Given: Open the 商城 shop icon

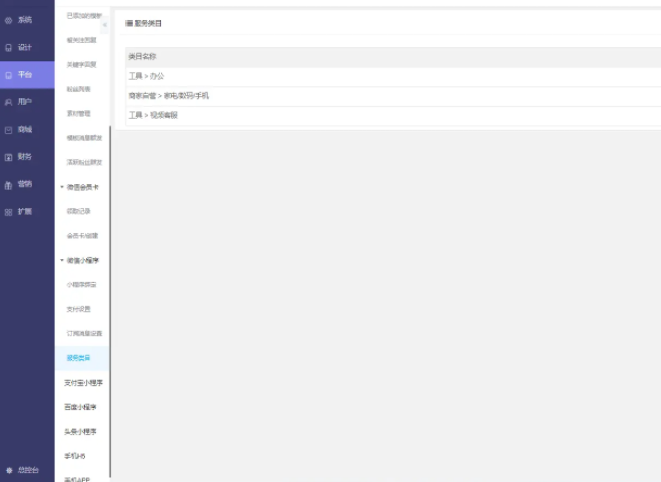Looking at the screenshot, I should pyautogui.click(x=8, y=130).
